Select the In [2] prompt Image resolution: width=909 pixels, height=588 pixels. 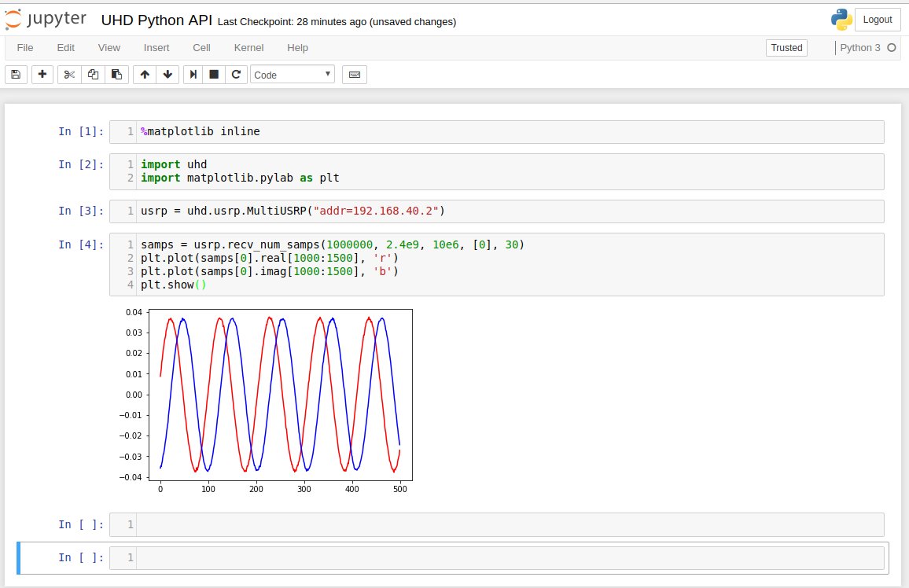click(81, 164)
